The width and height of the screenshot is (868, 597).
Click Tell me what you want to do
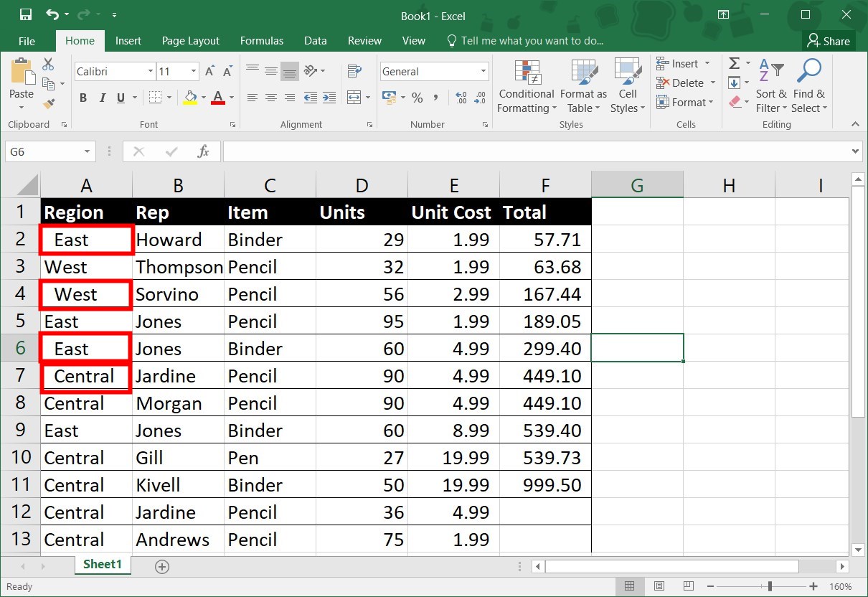click(x=525, y=41)
